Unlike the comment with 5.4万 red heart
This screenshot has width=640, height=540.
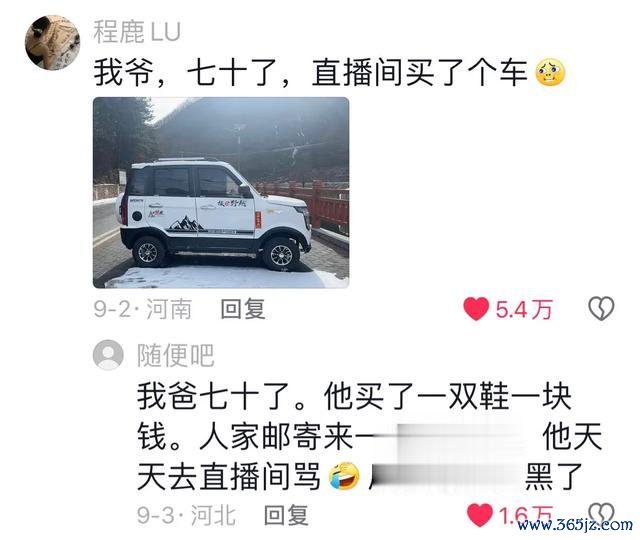[476, 309]
